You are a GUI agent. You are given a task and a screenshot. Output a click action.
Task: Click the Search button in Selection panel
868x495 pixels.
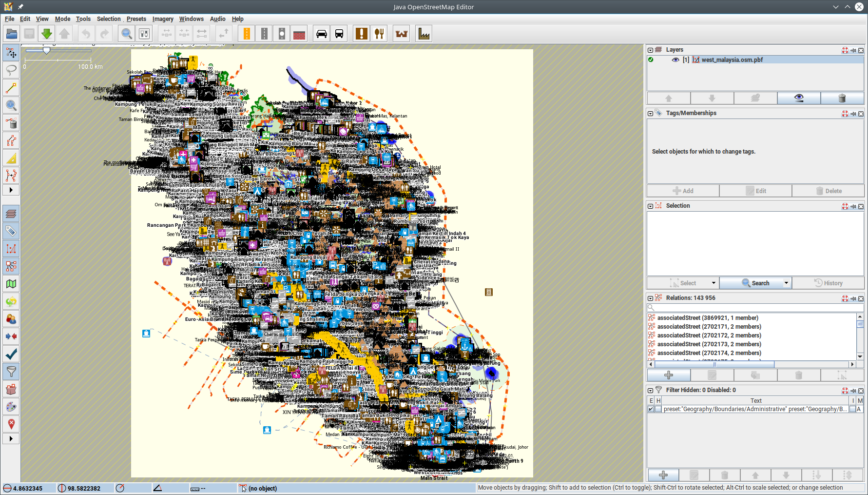coord(755,283)
